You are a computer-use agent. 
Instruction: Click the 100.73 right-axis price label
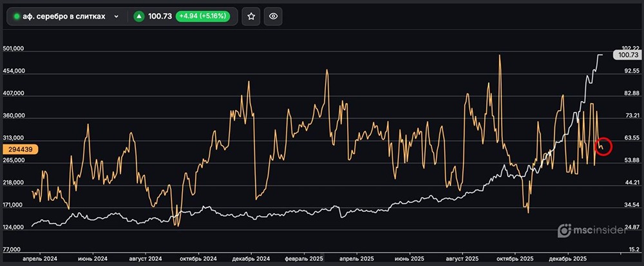[628, 56]
